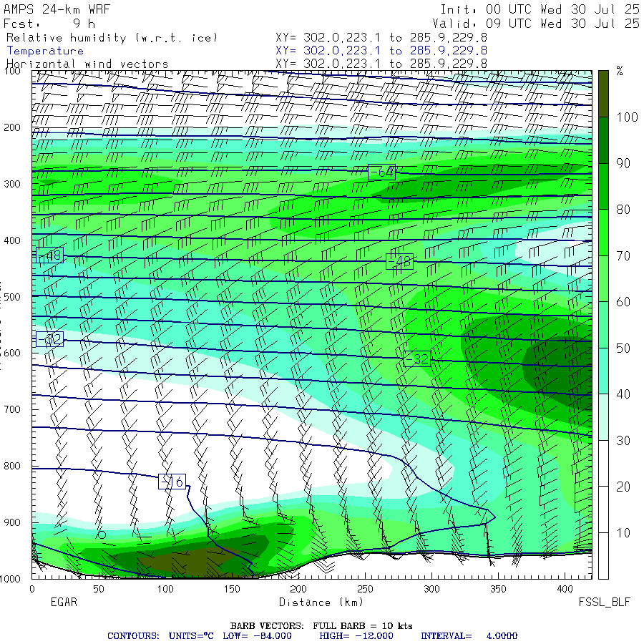
Task: Click the 10 value on humidity legend
Action: [623, 533]
